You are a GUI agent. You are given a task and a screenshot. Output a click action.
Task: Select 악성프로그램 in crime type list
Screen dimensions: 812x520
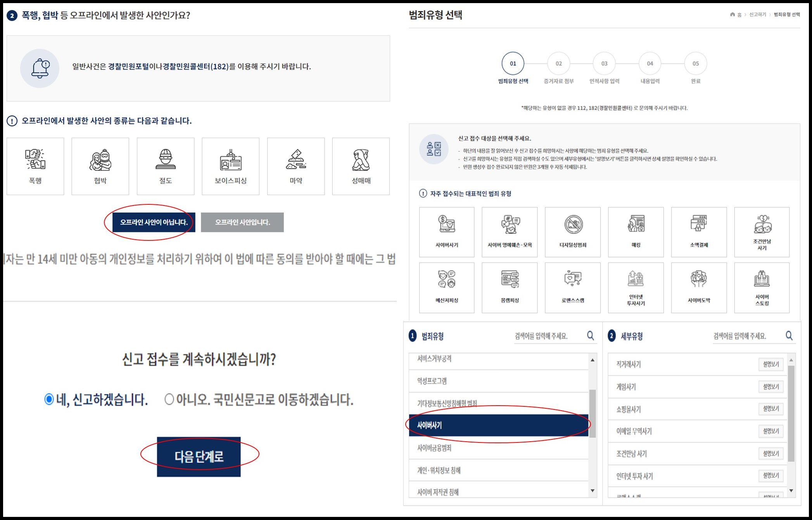[x=432, y=381]
